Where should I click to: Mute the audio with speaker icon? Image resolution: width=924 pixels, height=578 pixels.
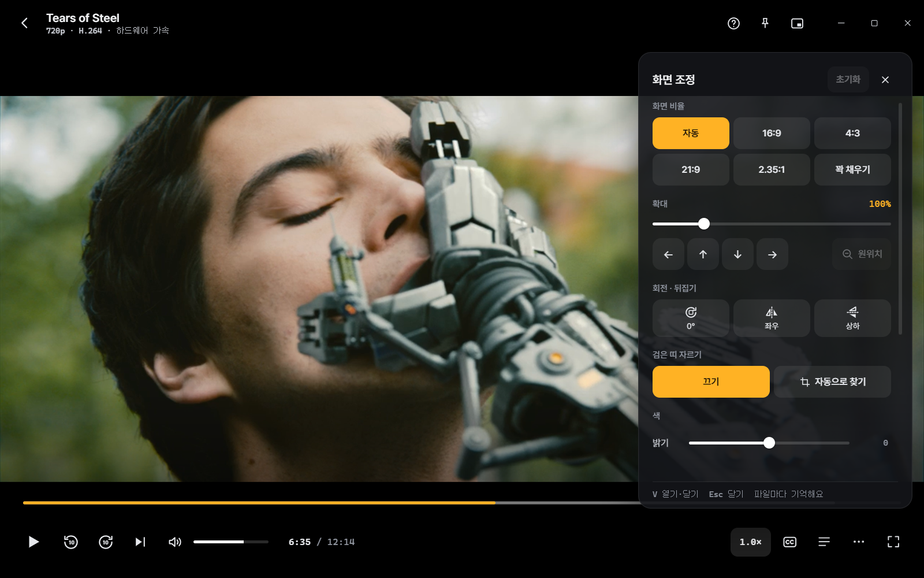click(175, 542)
